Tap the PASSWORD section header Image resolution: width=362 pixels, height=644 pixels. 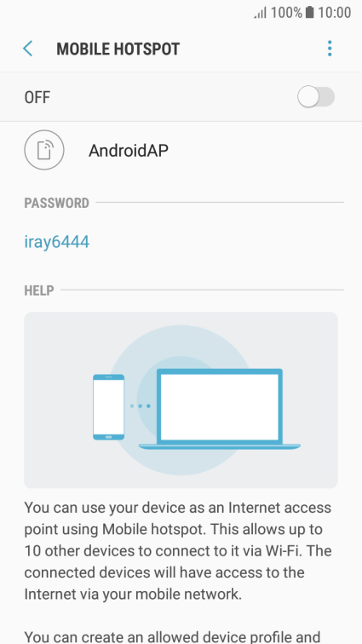click(x=57, y=203)
